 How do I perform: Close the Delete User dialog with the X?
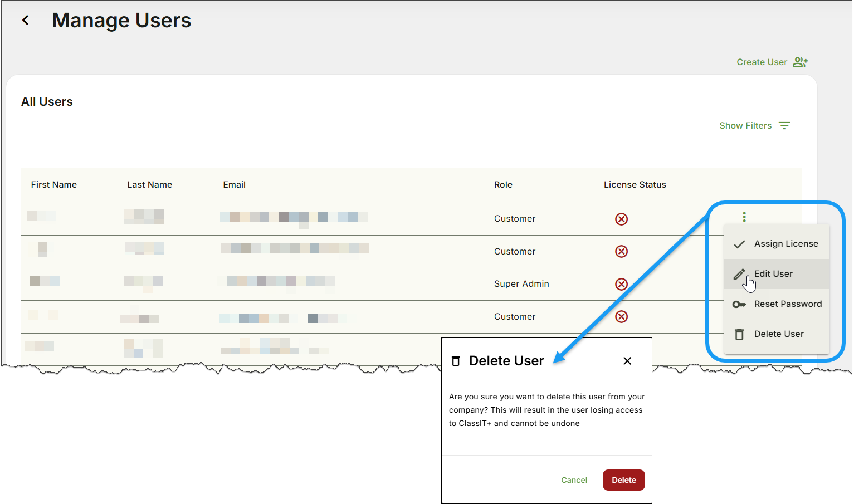[627, 361]
